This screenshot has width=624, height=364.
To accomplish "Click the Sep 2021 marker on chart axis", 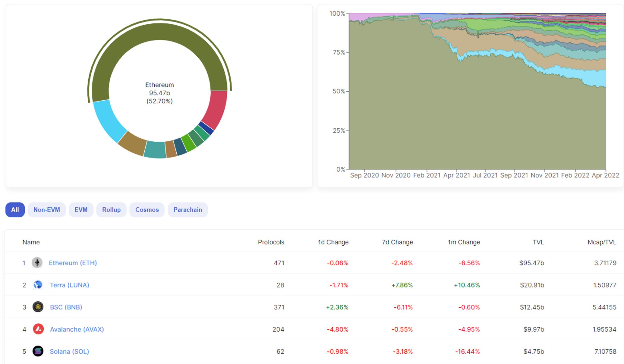I will [x=514, y=175].
